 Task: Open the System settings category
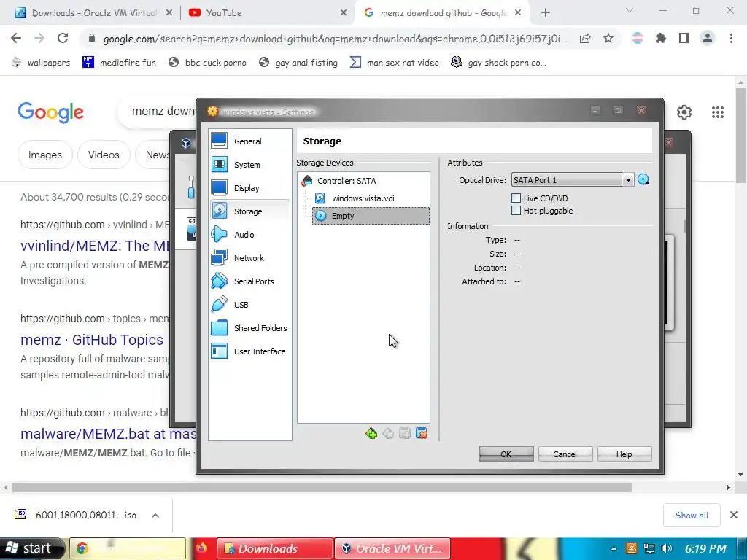pyautogui.click(x=249, y=164)
